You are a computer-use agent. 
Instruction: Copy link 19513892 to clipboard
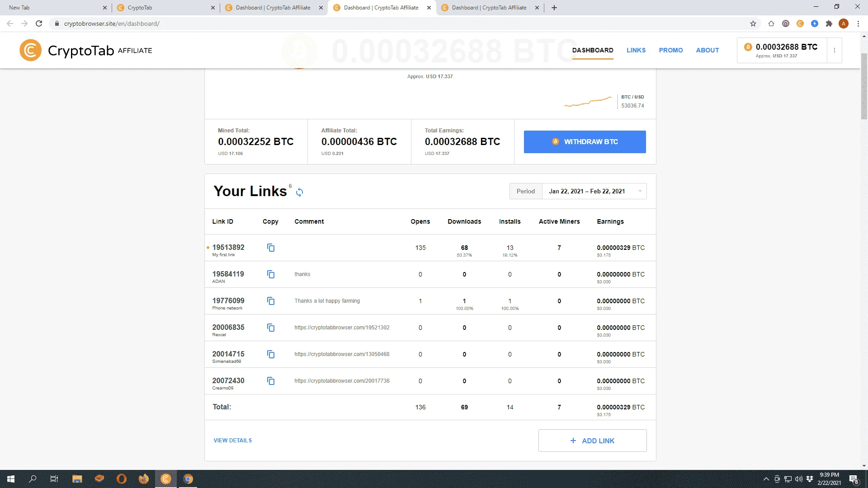coord(271,248)
